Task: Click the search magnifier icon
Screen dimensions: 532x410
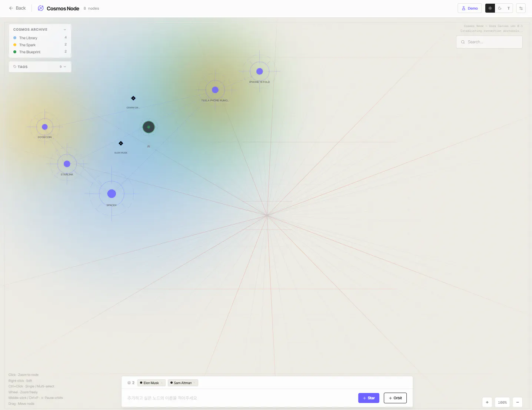Action: pos(463,42)
